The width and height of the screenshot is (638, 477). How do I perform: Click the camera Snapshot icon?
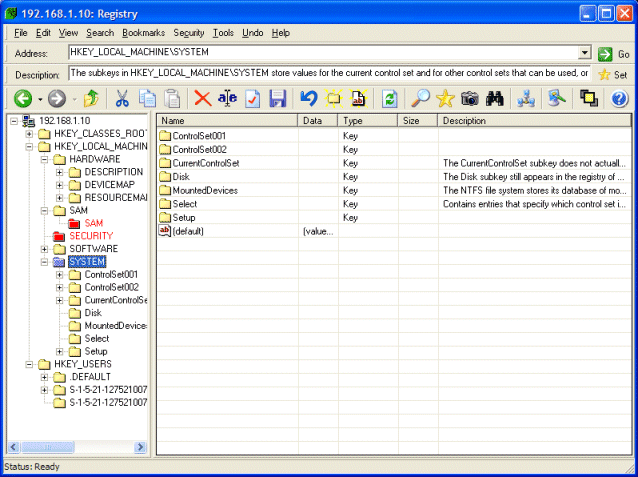[x=470, y=98]
